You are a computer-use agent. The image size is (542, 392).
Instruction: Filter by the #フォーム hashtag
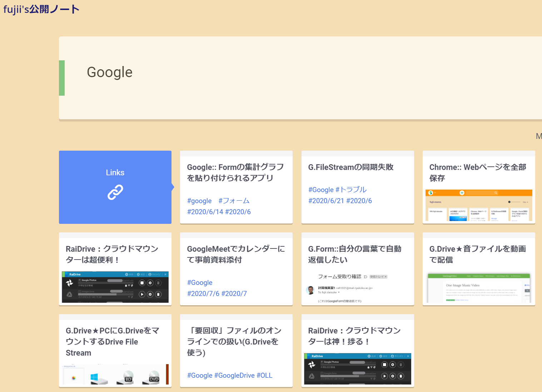point(234,201)
